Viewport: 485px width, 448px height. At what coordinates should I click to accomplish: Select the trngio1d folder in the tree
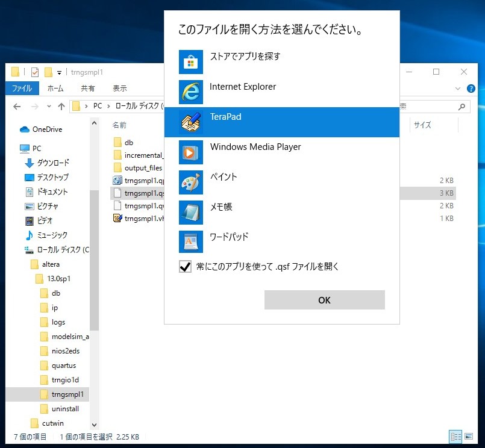pyautogui.click(x=65, y=380)
